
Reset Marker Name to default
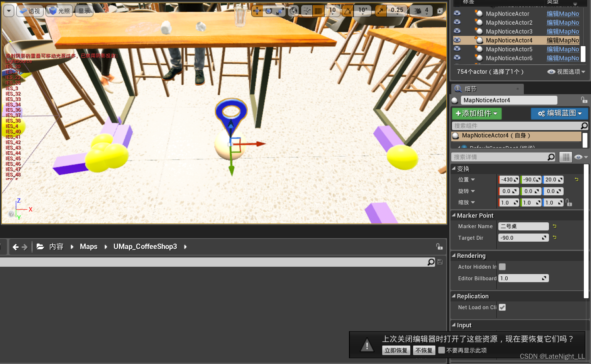(555, 226)
